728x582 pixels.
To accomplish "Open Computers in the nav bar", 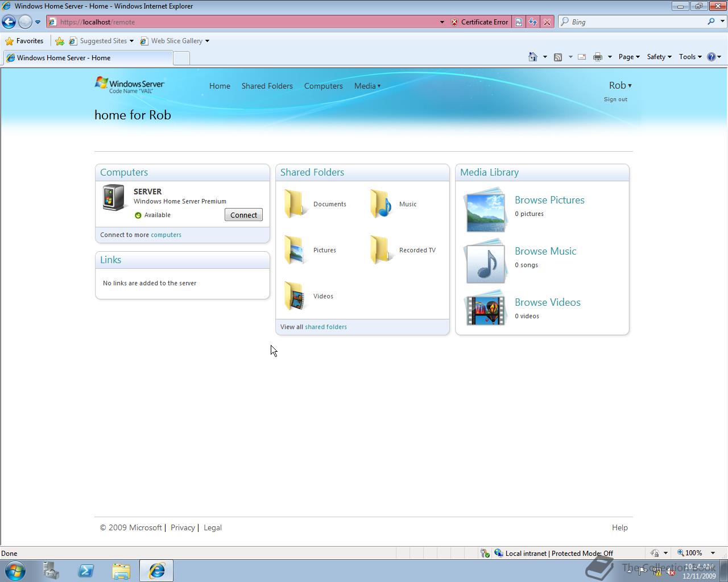I will pyautogui.click(x=323, y=86).
